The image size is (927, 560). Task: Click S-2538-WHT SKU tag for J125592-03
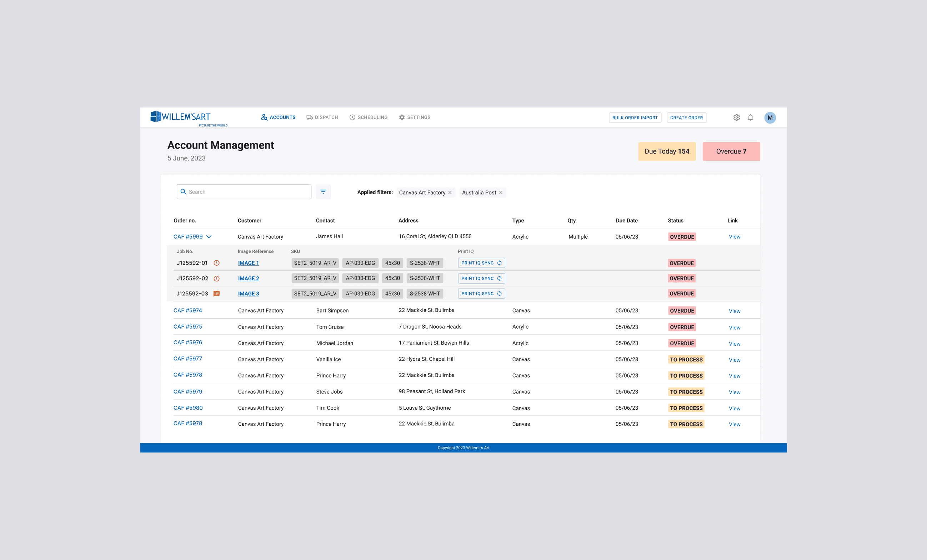coord(424,294)
